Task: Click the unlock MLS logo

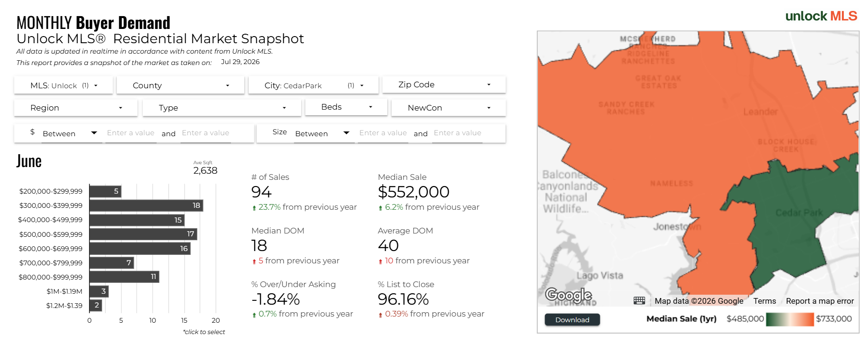Action: [821, 16]
